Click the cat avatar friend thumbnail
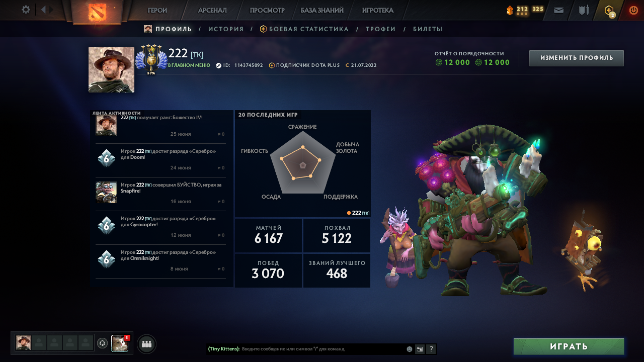Viewport: 644px width, 362px height. (x=120, y=343)
